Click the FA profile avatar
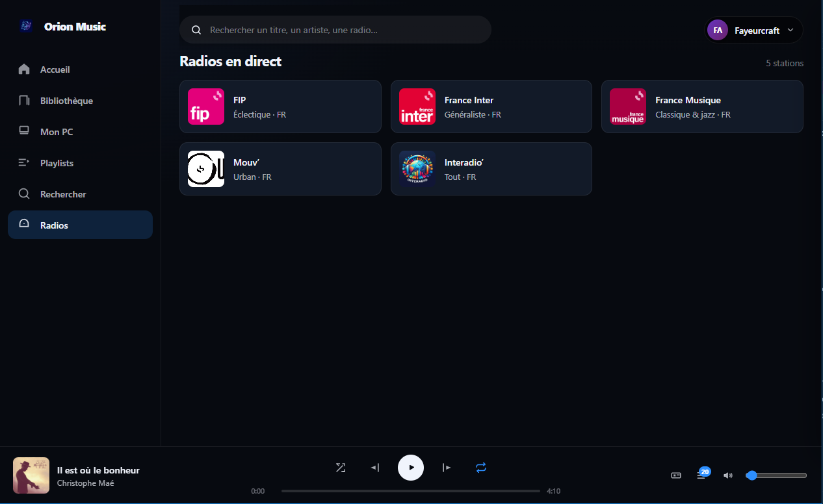Screen dimensions: 823x504 pos(718,30)
